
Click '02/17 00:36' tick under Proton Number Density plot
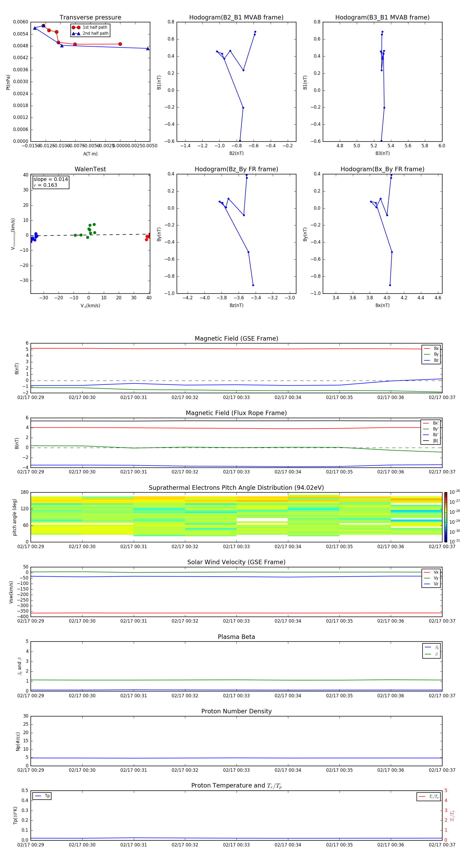pyautogui.click(x=390, y=771)
